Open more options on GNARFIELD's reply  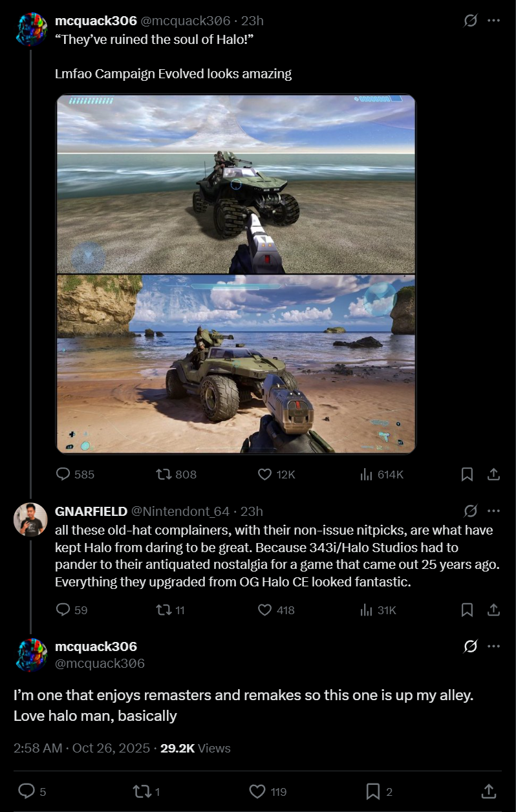(x=493, y=511)
